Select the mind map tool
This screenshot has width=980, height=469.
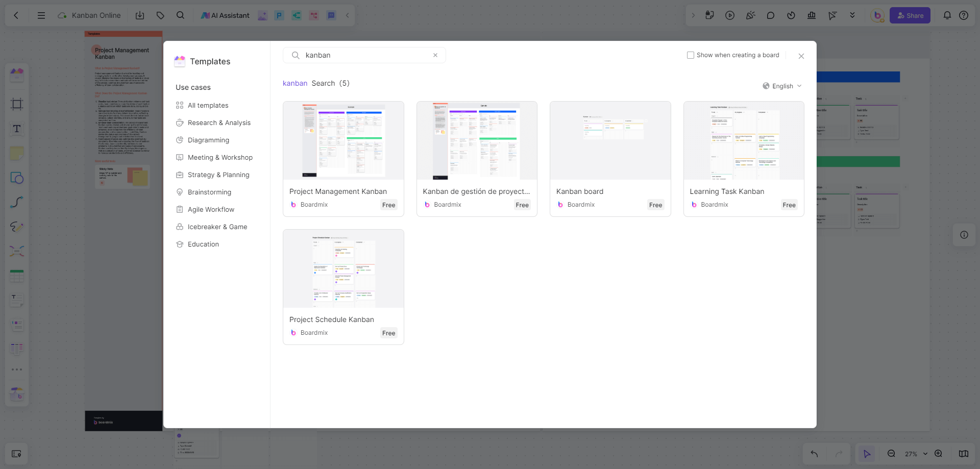pyautogui.click(x=17, y=251)
